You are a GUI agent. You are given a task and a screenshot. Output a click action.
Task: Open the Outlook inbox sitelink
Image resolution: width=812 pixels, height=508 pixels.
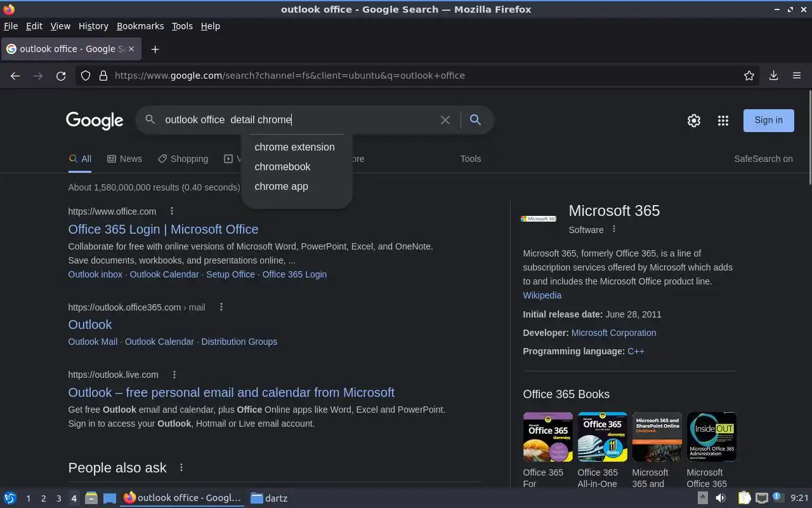(x=95, y=274)
